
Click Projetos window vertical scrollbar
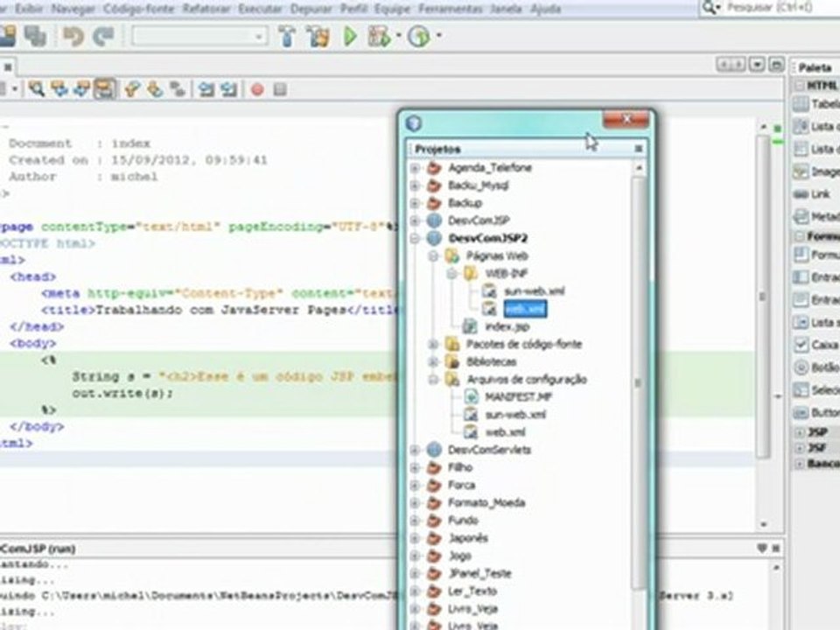(x=639, y=383)
